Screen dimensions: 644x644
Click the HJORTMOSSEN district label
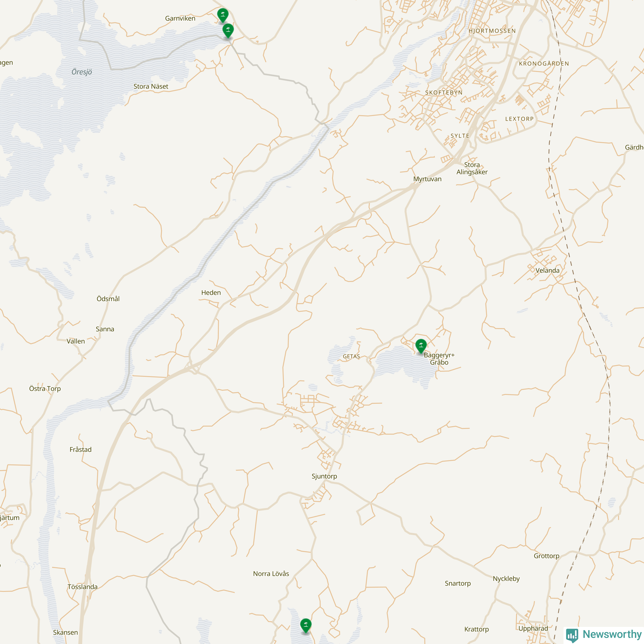(x=492, y=31)
